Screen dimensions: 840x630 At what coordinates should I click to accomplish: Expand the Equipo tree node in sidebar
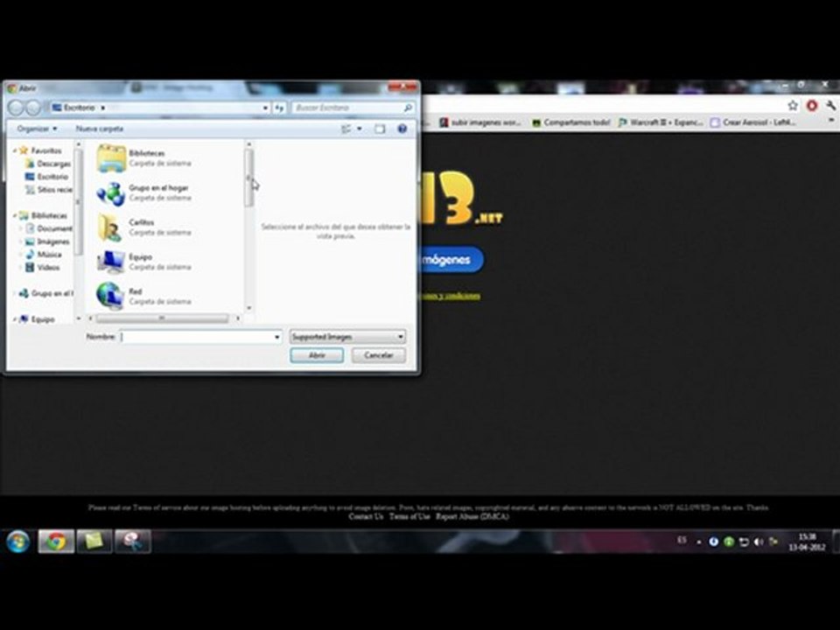(15, 318)
